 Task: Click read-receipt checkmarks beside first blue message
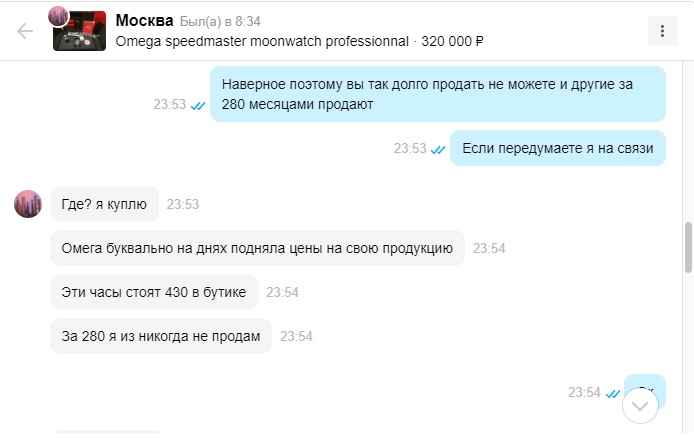(197, 106)
